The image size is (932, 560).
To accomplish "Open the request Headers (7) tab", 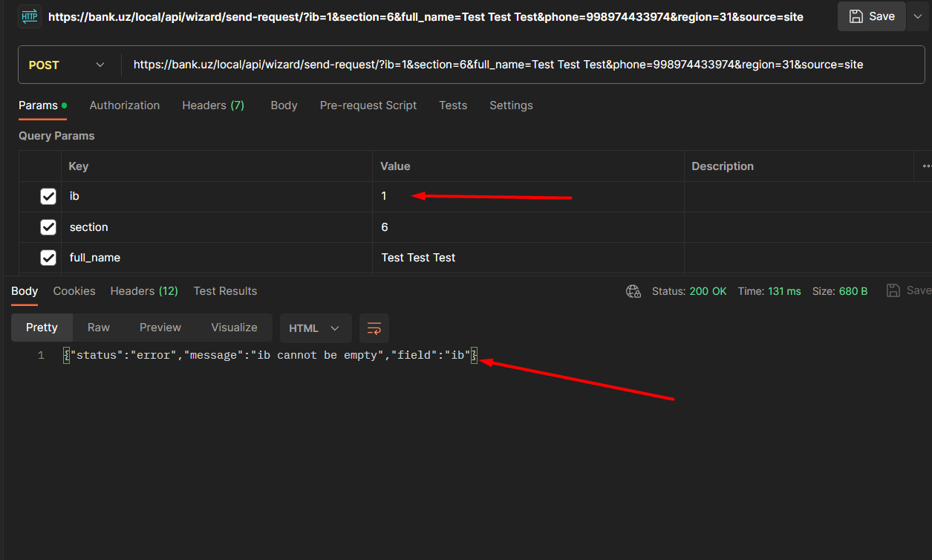I will pos(213,105).
